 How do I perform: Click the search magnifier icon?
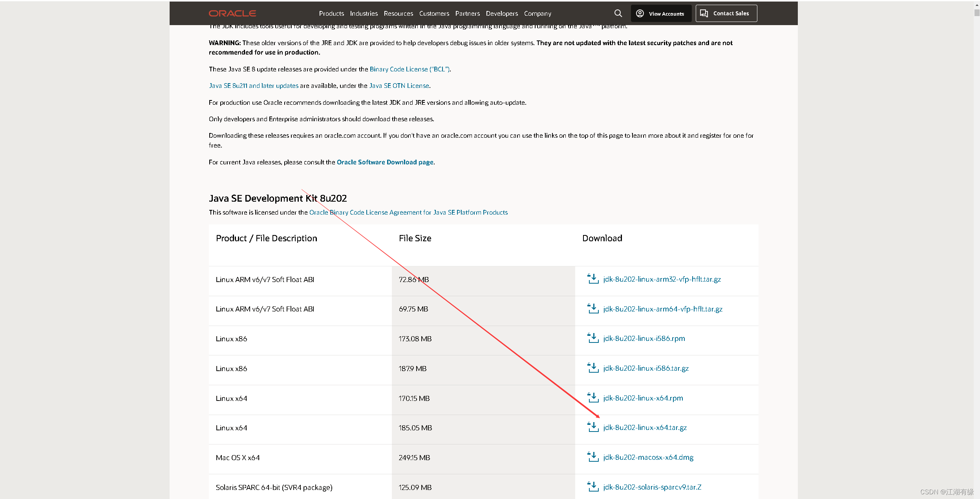[618, 13]
